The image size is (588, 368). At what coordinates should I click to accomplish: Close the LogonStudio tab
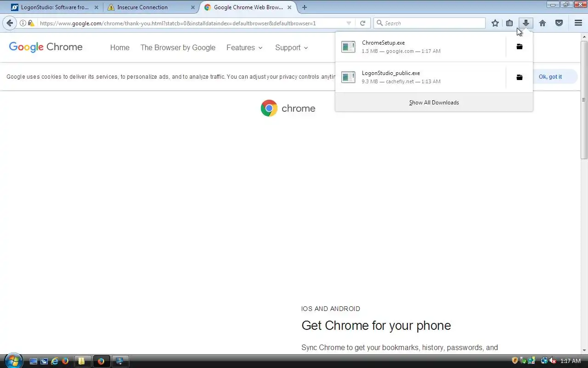(x=96, y=7)
